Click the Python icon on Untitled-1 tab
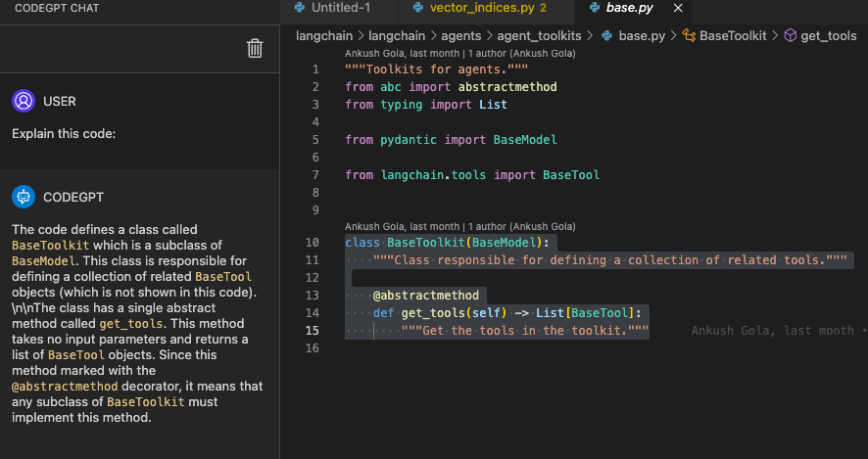Screen dimensions: 868x459 tap(300, 8)
